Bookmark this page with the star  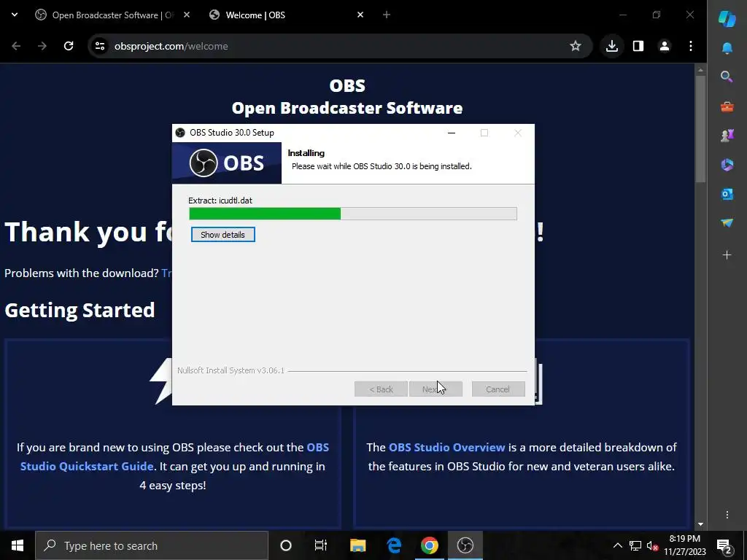576,46
